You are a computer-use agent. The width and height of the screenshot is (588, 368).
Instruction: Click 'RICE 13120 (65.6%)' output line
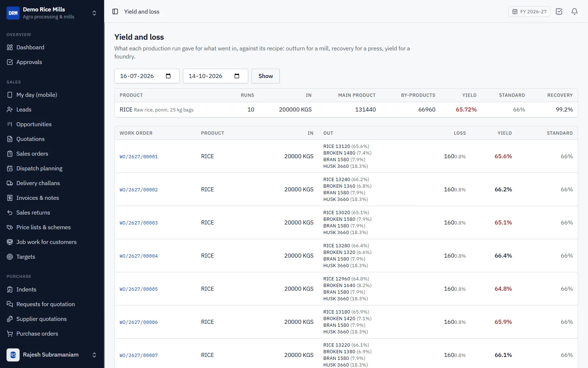point(346,146)
